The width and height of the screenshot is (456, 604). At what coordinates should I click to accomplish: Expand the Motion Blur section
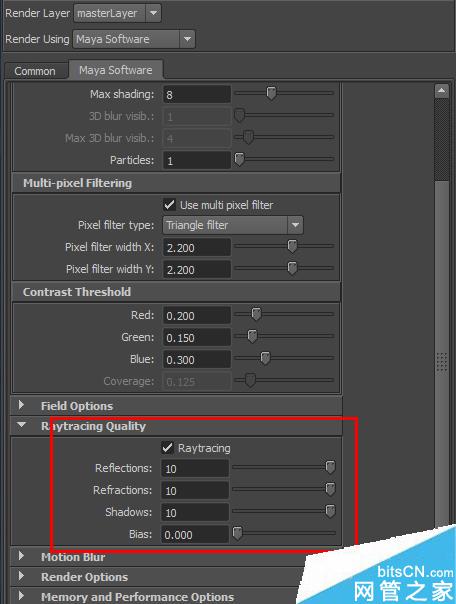22,556
